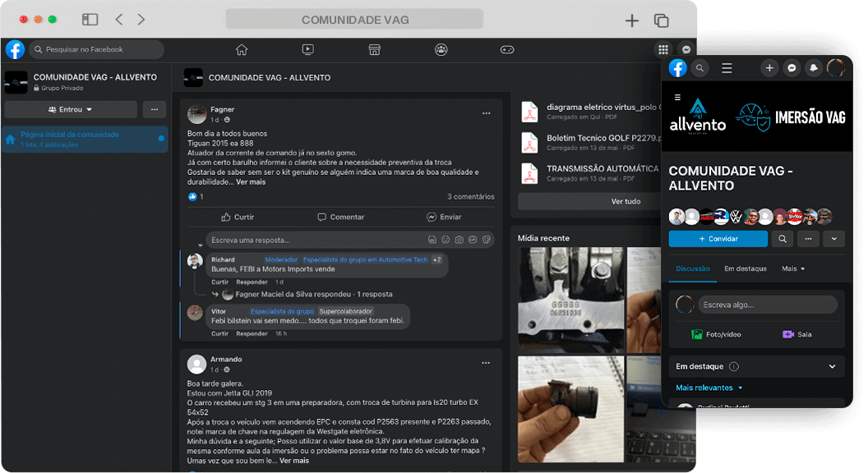Viewport: 868px width, 473px height.
Task: Click Foto/vídeo in mobile composer
Action: tap(716, 334)
